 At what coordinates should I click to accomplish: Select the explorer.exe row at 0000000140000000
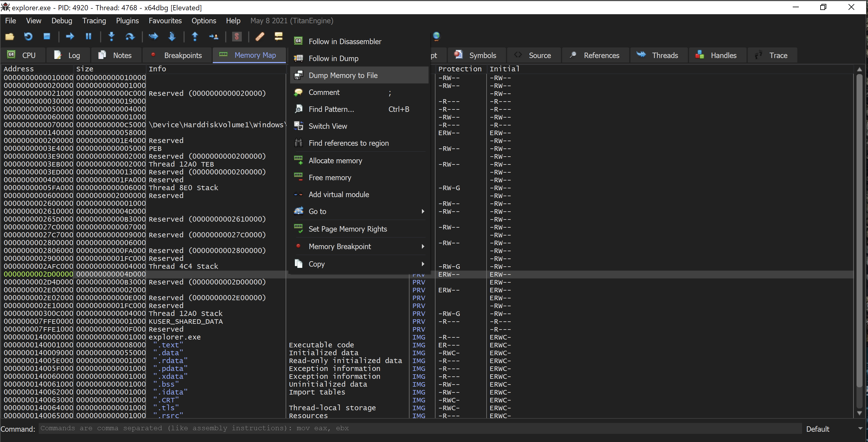click(x=428, y=337)
